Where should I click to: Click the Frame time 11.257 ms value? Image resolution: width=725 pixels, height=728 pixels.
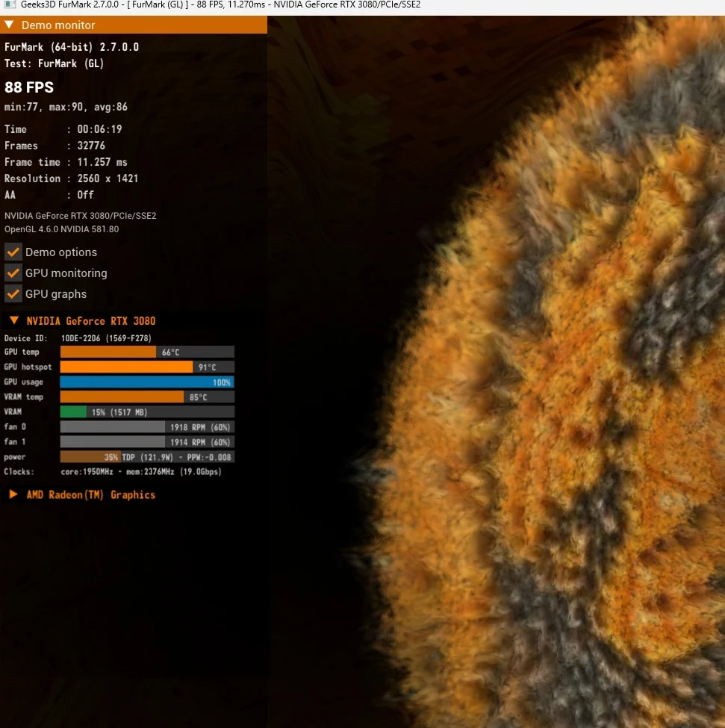102,162
